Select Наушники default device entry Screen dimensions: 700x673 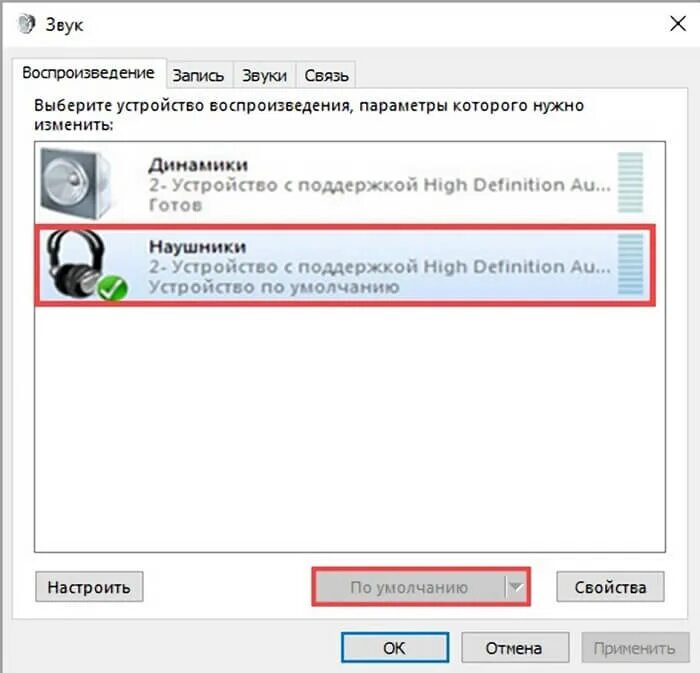point(345,266)
